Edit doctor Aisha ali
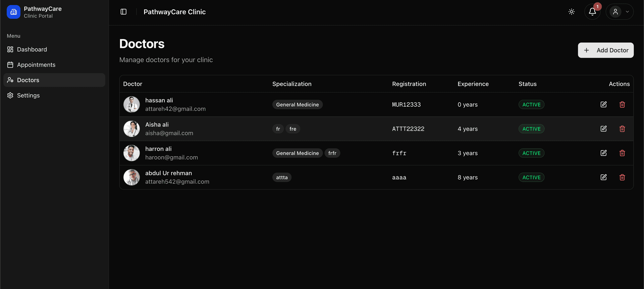 pyautogui.click(x=603, y=129)
